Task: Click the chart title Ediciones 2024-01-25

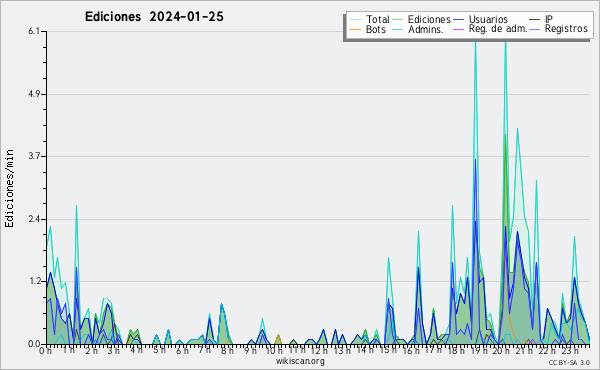Action: coord(154,17)
